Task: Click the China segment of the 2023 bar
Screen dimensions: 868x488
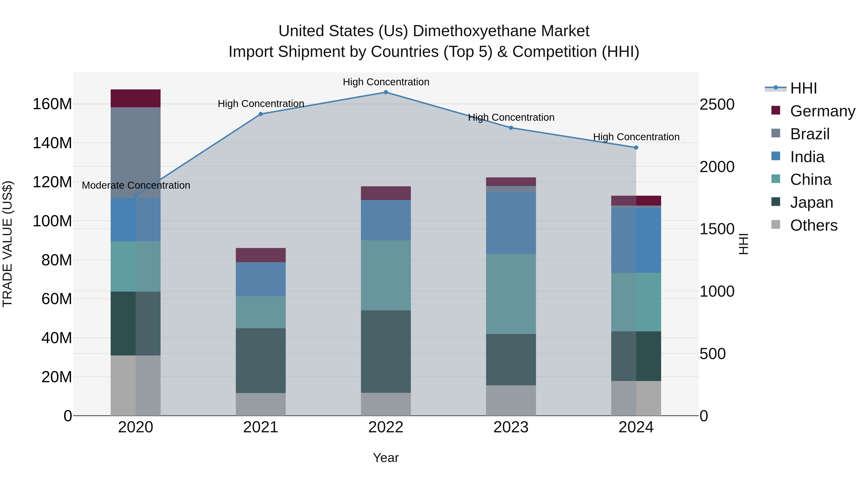Action: 511,294
